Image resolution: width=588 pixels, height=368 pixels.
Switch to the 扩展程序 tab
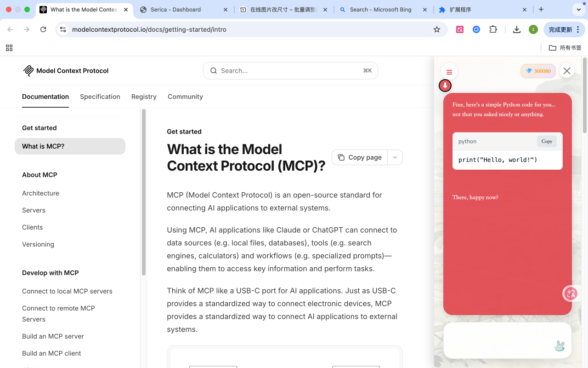pos(482,9)
